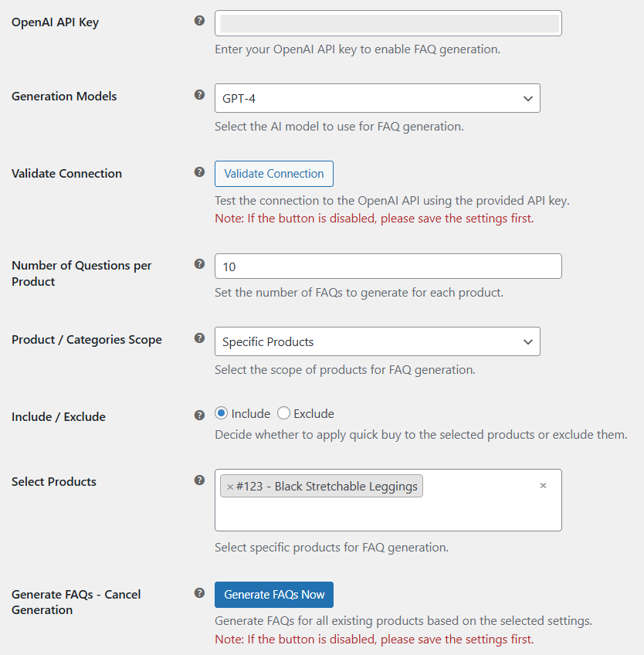
Task: Remove the Black Stretchable Leggings product tag
Action: [x=230, y=486]
